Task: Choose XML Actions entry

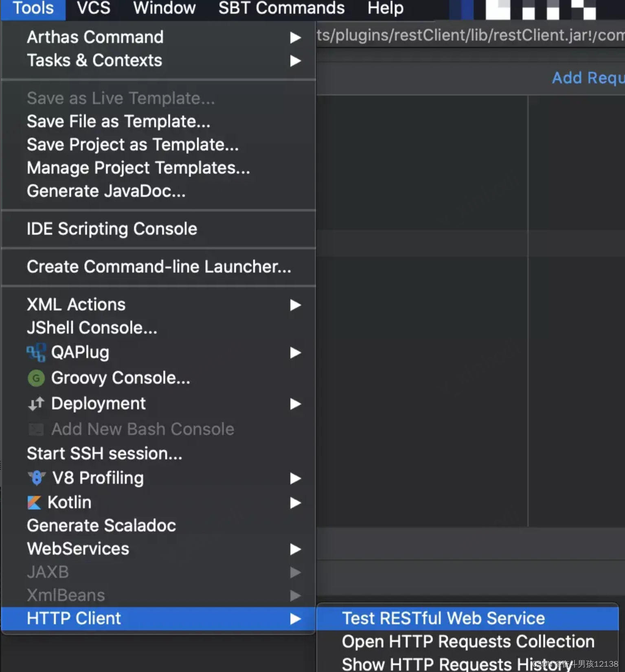Action: pyautogui.click(x=158, y=304)
